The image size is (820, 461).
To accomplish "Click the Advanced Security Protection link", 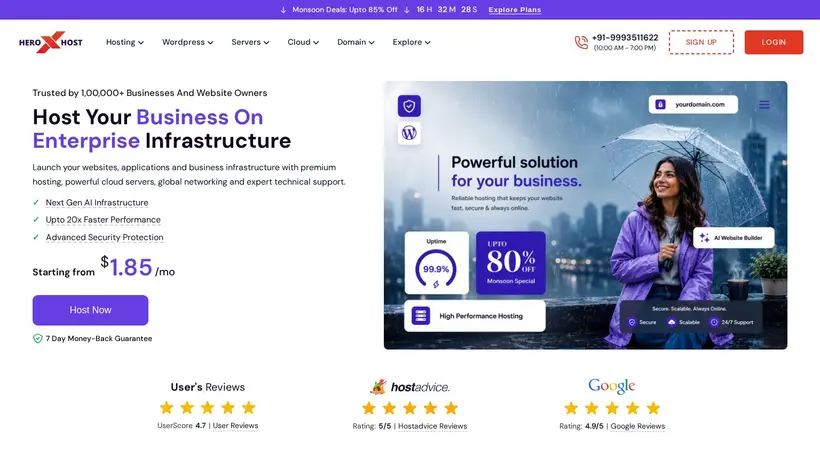I will click(105, 237).
